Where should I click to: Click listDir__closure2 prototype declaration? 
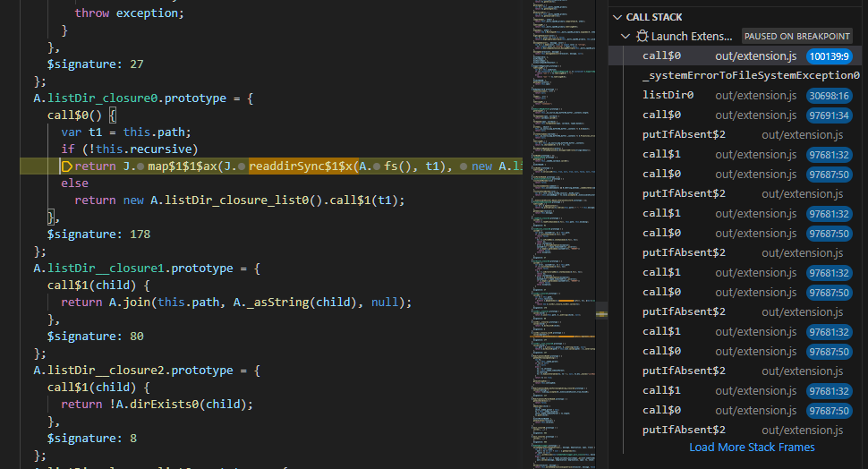tap(147, 370)
